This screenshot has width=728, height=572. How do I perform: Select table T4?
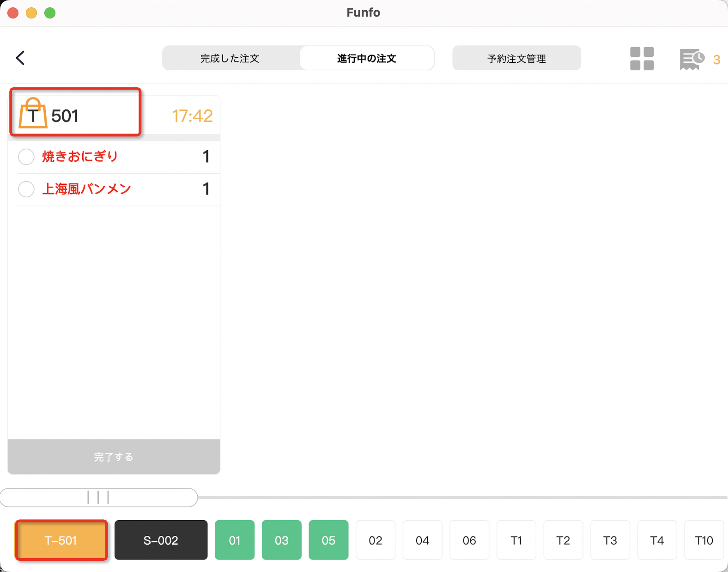tap(657, 540)
